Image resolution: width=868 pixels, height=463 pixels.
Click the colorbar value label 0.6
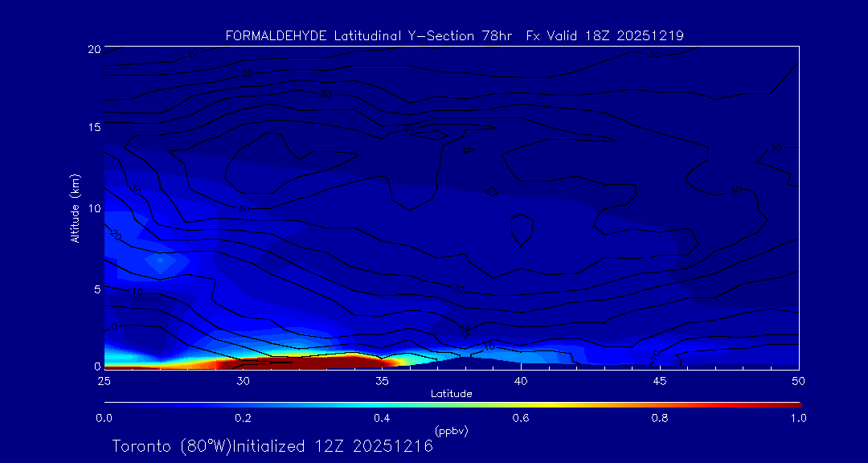(x=522, y=418)
